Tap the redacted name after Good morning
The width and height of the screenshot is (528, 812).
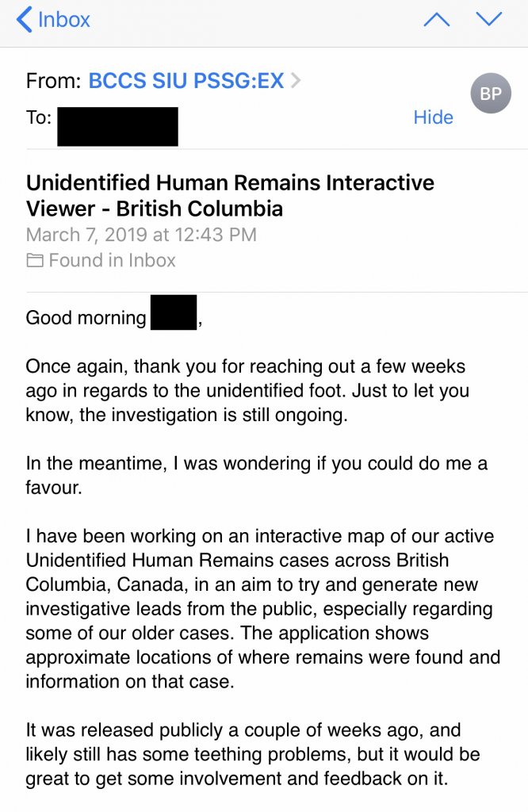coord(173,312)
